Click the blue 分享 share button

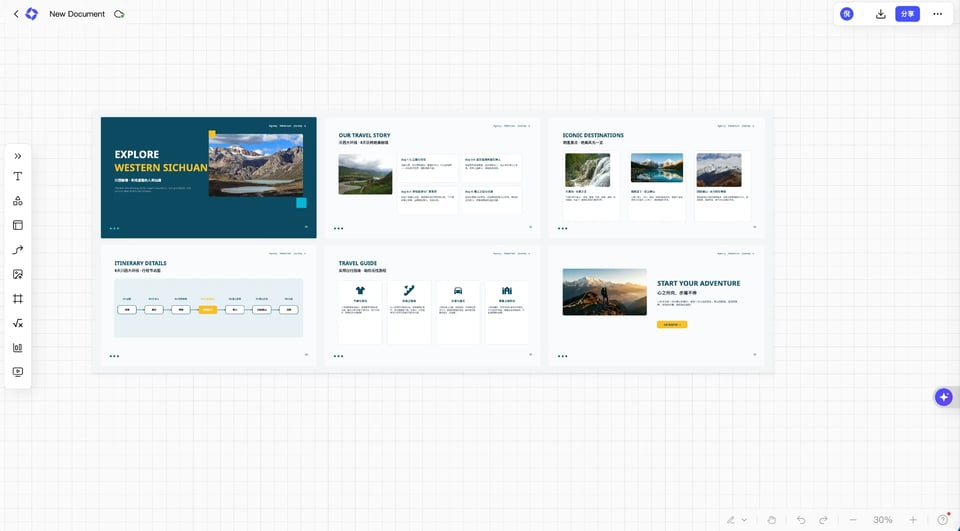tap(907, 14)
